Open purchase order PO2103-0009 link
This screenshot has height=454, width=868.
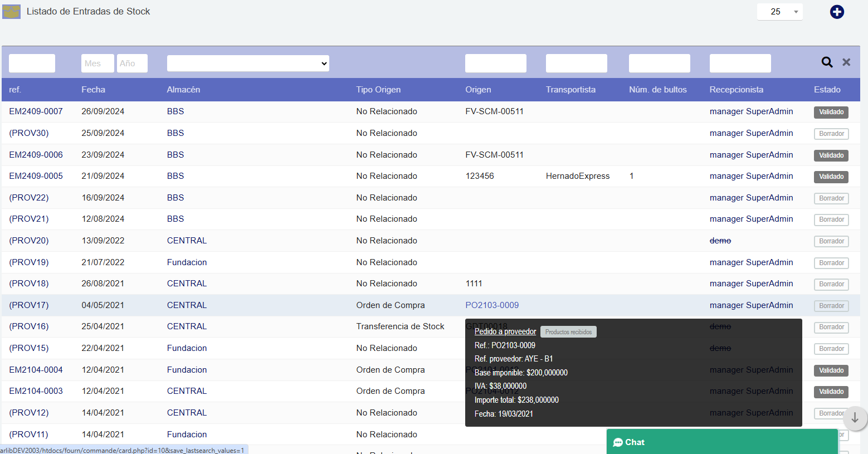[x=492, y=305]
